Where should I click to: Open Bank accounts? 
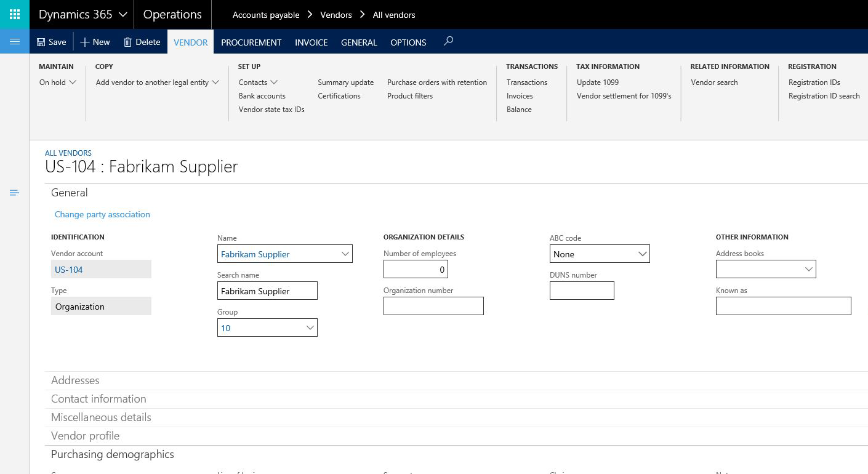262,95
